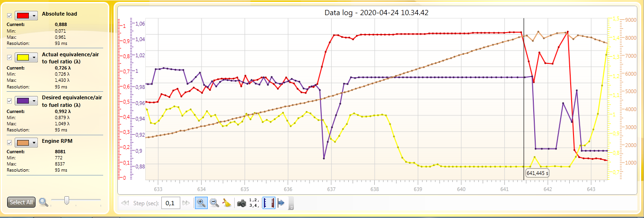This screenshot has height=218, width=644.
Task: Take a chart snapshot with camera icon
Action: pyautogui.click(x=242, y=203)
